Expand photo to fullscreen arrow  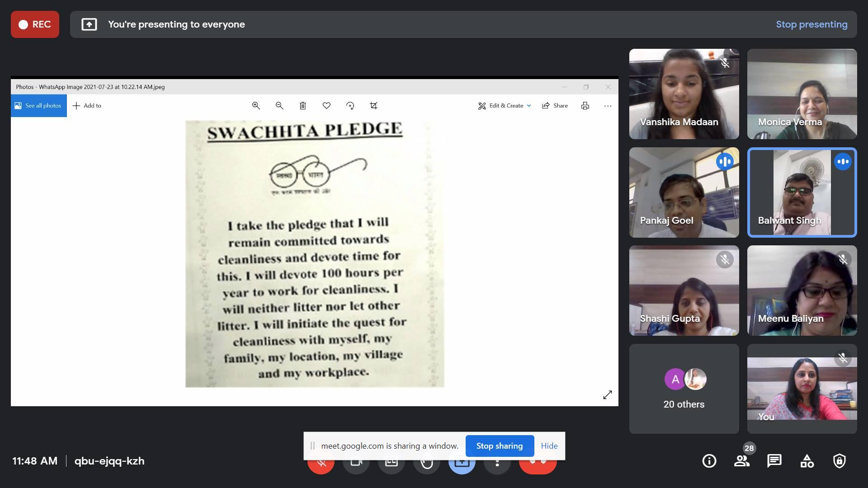pyautogui.click(x=608, y=395)
